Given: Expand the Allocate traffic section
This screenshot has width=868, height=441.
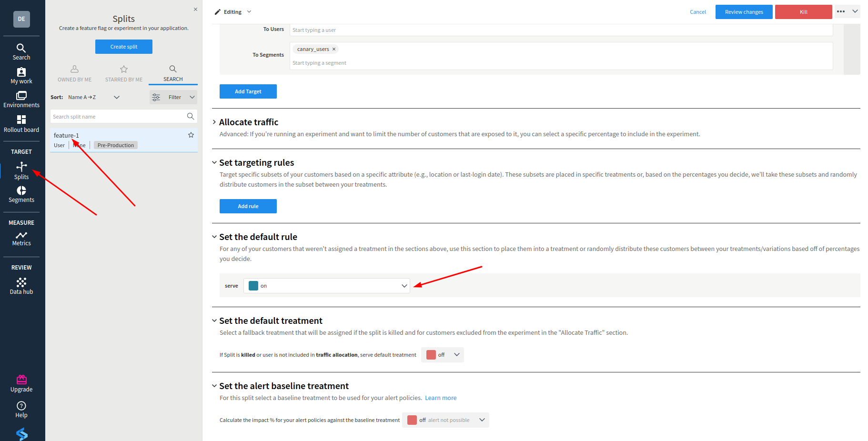Looking at the screenshot, I should (214, 122).
